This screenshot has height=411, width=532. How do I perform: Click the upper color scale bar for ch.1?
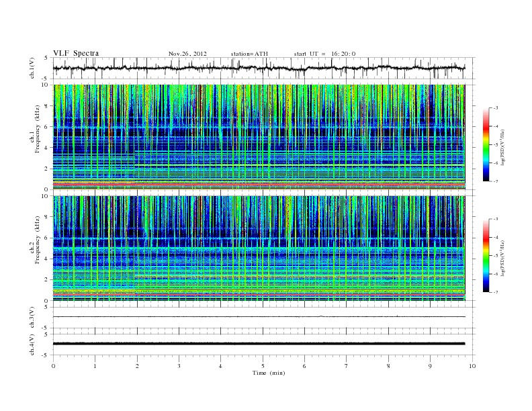pos(486,144)
